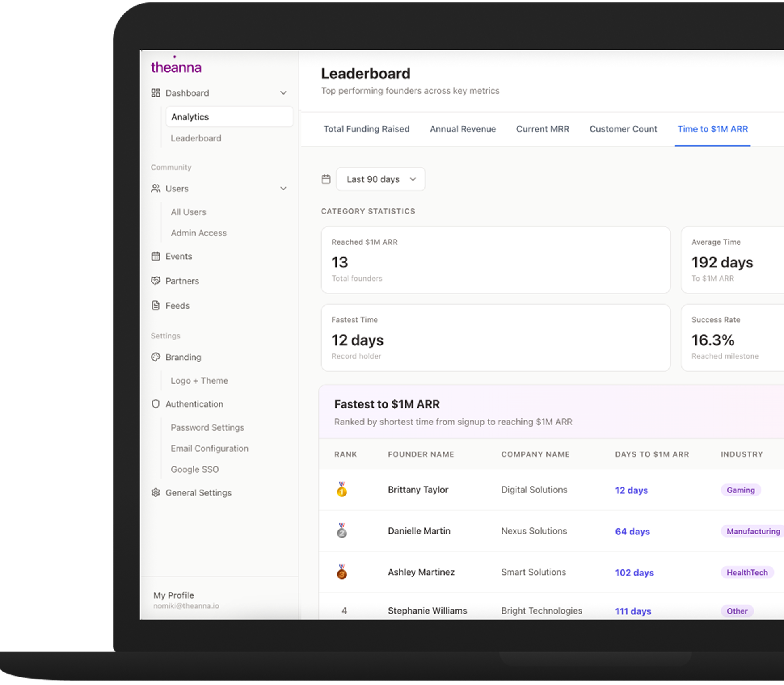This screenshot has width=784, height=685.
Task: Open Events via calendar icon
Action: (156, 256)
